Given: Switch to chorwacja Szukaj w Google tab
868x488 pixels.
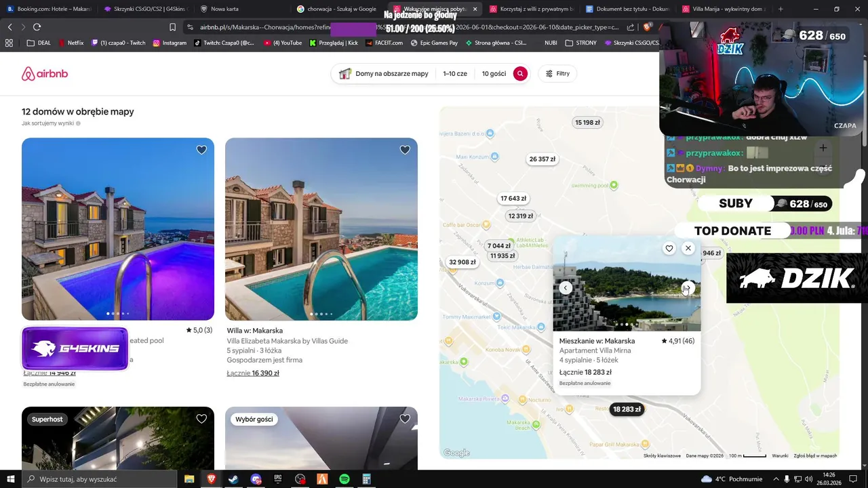Looking at the screenshot, I should click(x=339, y=9).
